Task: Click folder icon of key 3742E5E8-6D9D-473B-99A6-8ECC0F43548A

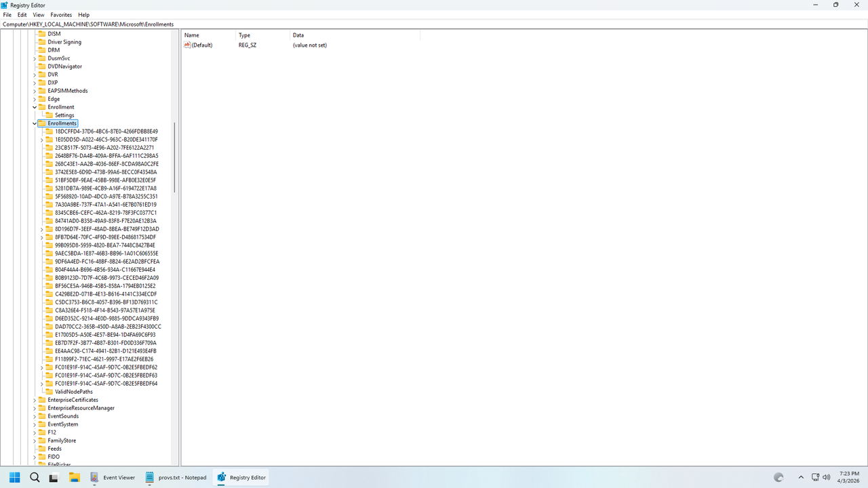Action: tap(49, 172)
